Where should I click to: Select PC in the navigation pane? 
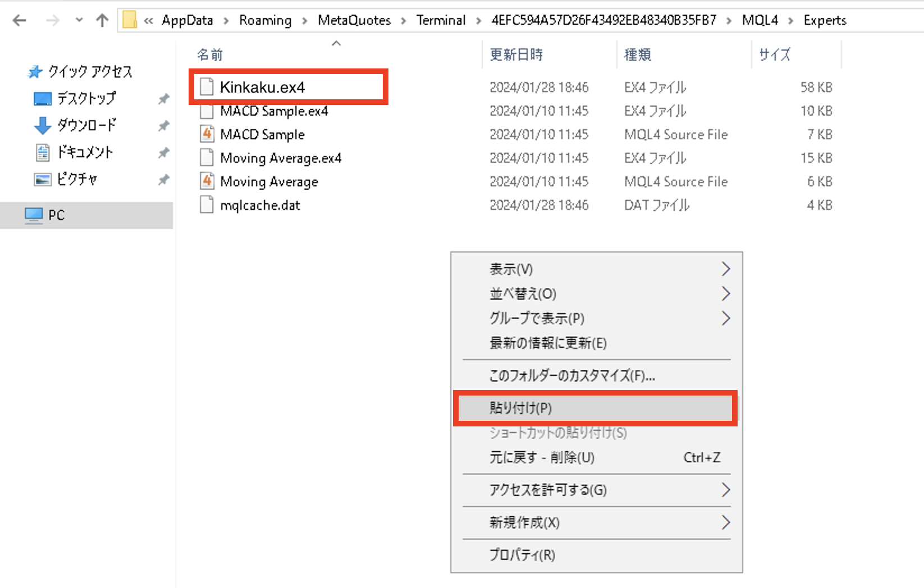56,215
